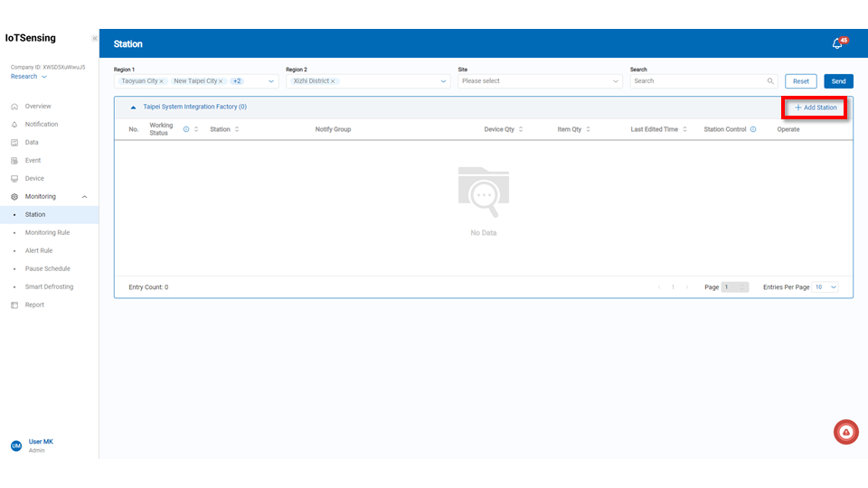868x488 pixels.
Task: Collapse the sidebar with the double-arrow icon
Action: tap(95, 38)
